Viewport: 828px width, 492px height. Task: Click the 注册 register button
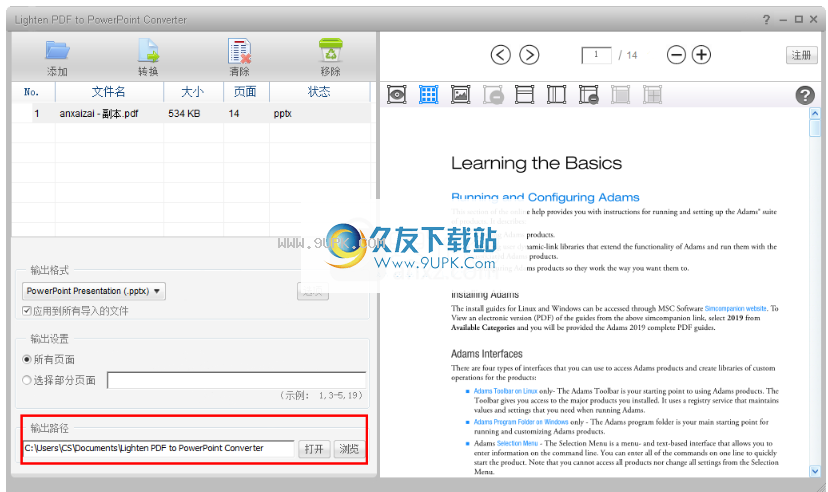click(x=802, y=55)
